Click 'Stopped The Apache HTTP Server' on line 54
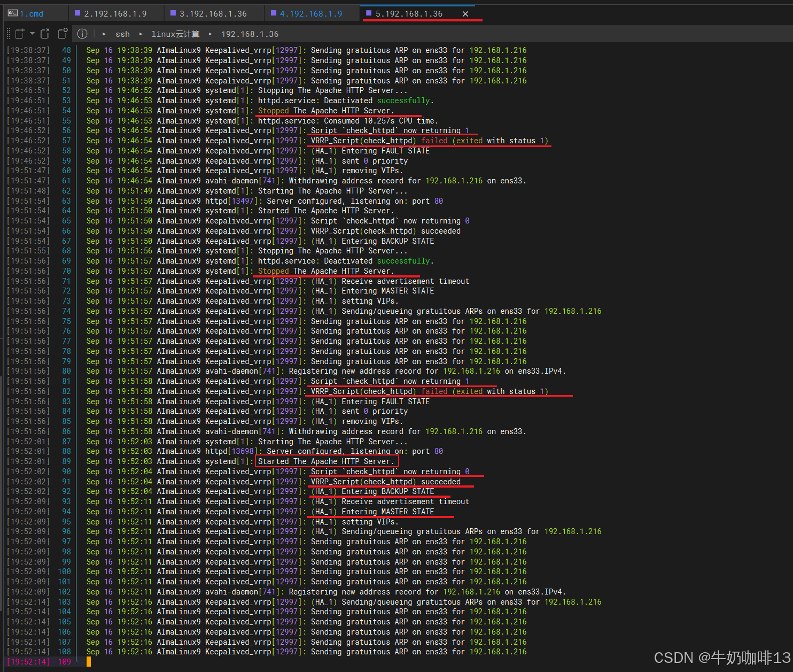The height and width of the screenshot is (672, 793). (x=326, y=111)
